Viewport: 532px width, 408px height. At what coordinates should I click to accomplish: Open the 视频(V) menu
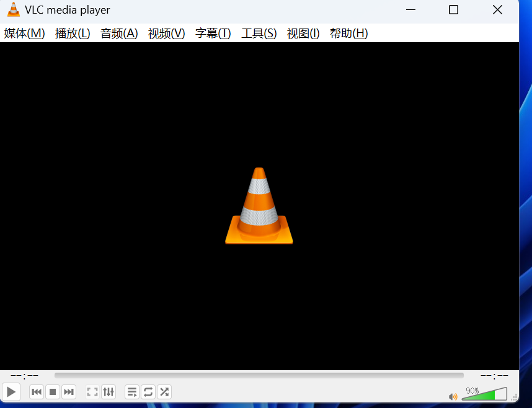(x=167, y=33)
